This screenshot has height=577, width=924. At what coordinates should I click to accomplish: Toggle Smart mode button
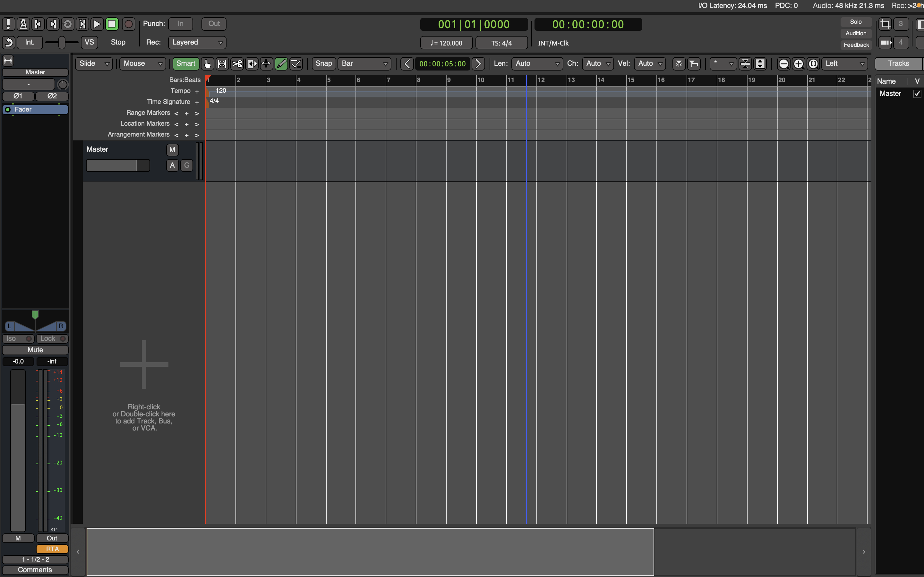[185, 64]
